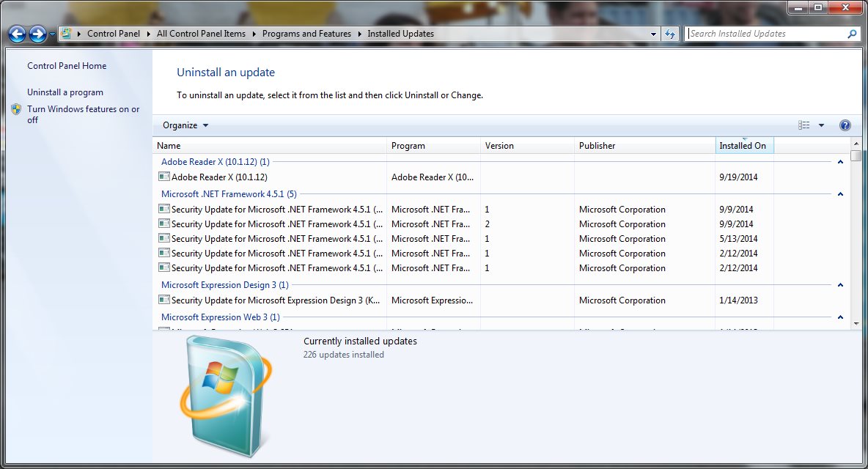Collapse the Microsoft .NET Framework 4.5.1 group
The image size is (868, 469).
pos(840,194)
